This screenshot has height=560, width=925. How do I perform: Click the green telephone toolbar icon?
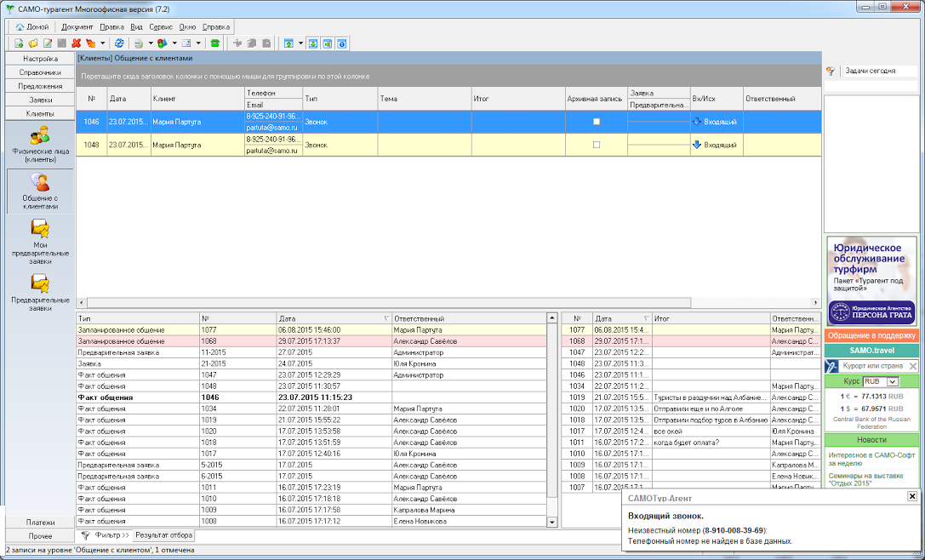[x=214, y=43]
